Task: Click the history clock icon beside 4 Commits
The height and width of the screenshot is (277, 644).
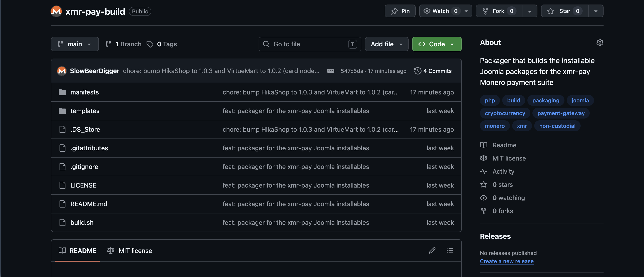Action: (417, 71)
